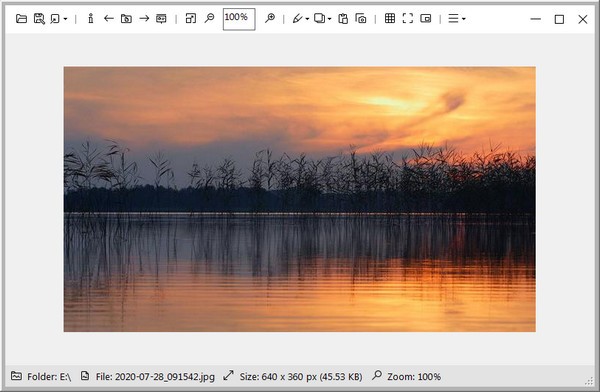Viewport: 600px width, 392px height.
Task: Paste image from clipboard icon
Action: 343,18
